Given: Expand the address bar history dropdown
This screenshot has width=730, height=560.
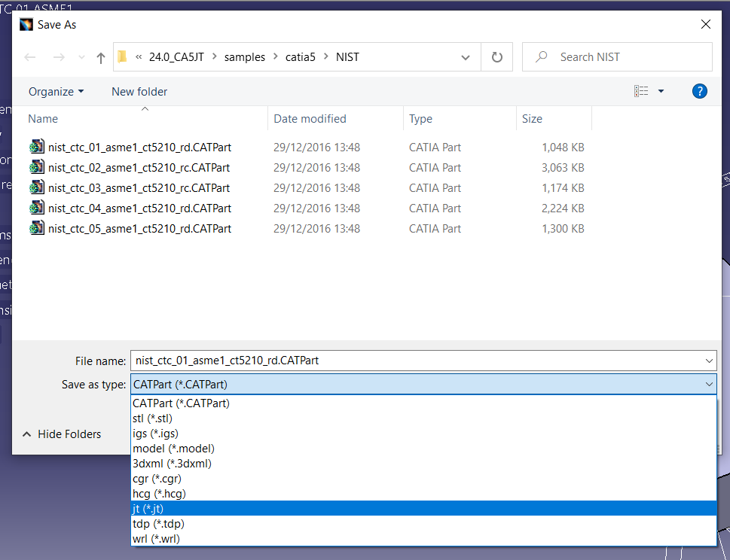Looking at the screenshot, I should click(465, 57).
